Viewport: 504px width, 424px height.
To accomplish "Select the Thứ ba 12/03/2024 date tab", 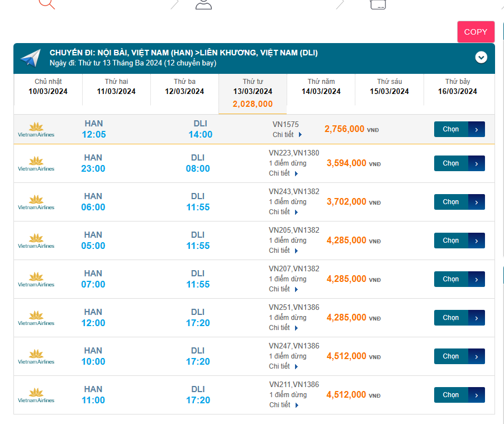I will tap(184, 87).
